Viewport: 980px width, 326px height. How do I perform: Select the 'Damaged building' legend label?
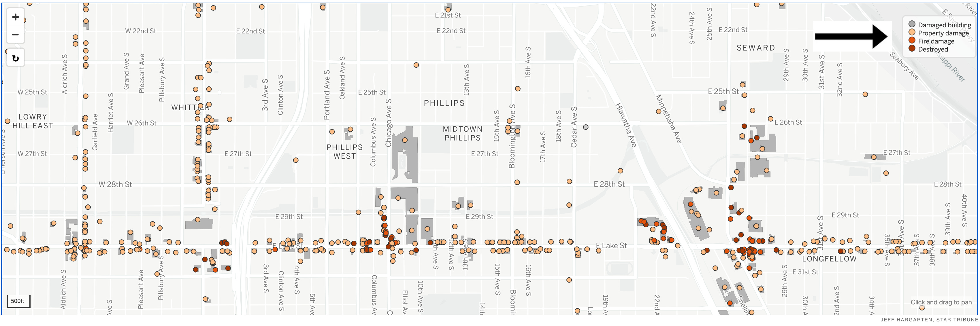944,25
